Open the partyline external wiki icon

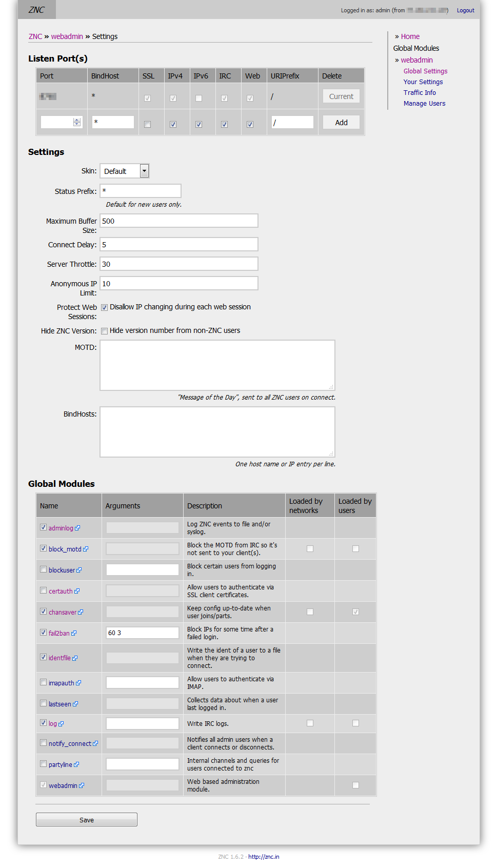(76, 764)
